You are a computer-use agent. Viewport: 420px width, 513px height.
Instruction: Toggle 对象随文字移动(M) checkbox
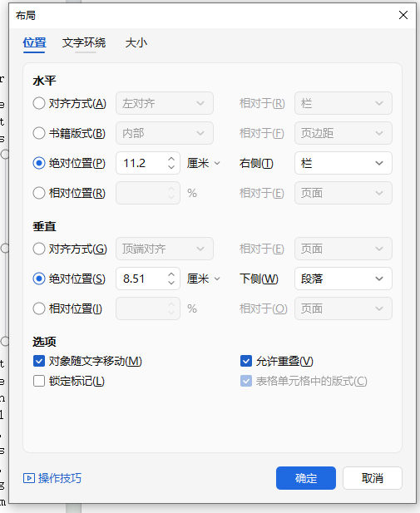pos(39,361)
